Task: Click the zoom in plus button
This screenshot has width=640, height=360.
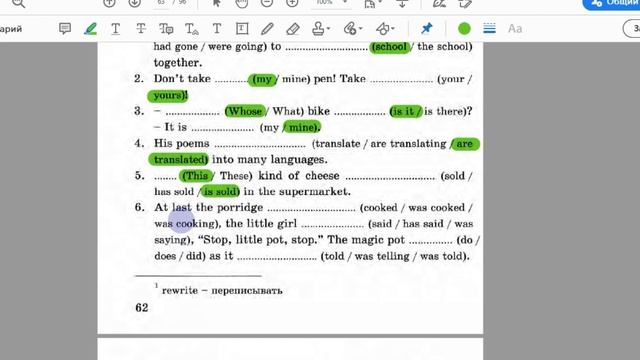Action: (x=292, y=3)
